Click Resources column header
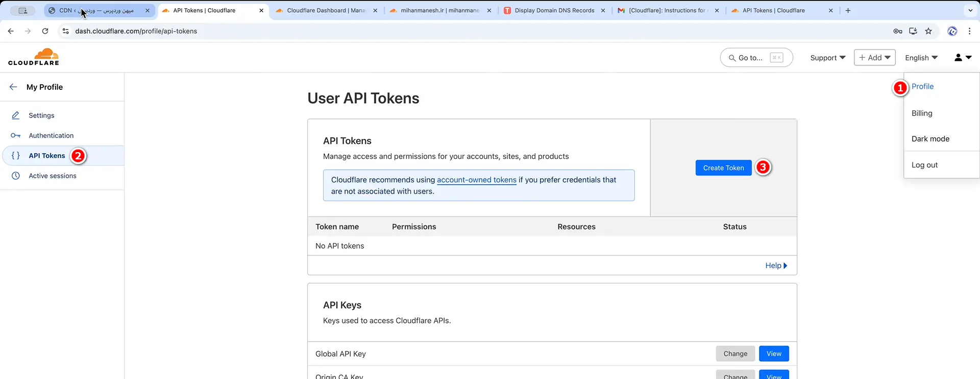This screenshot has height=379, width=980. pyautogui.click(x=576, y=227)
